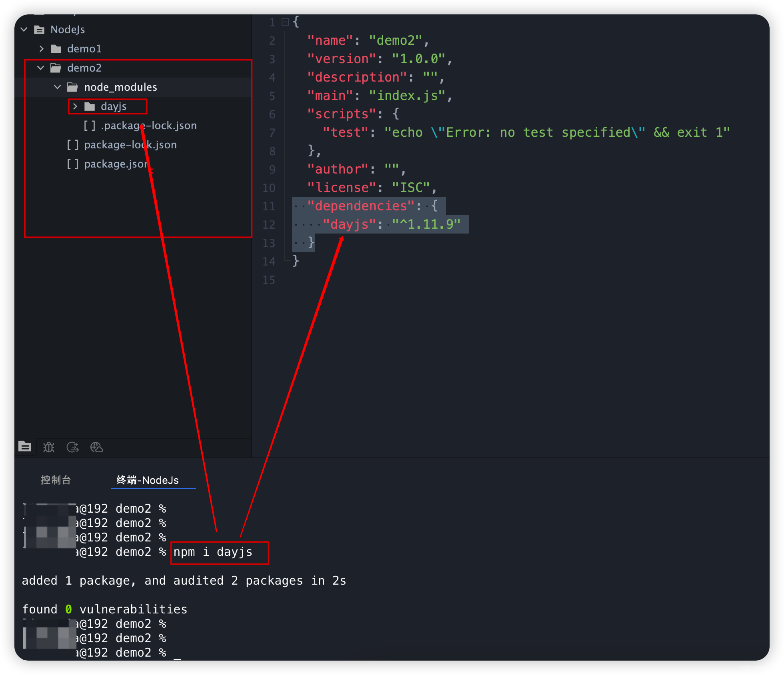784x675 pixels.
Task: Click line number 10 in the gutter
Action: [x=269, y=188]
